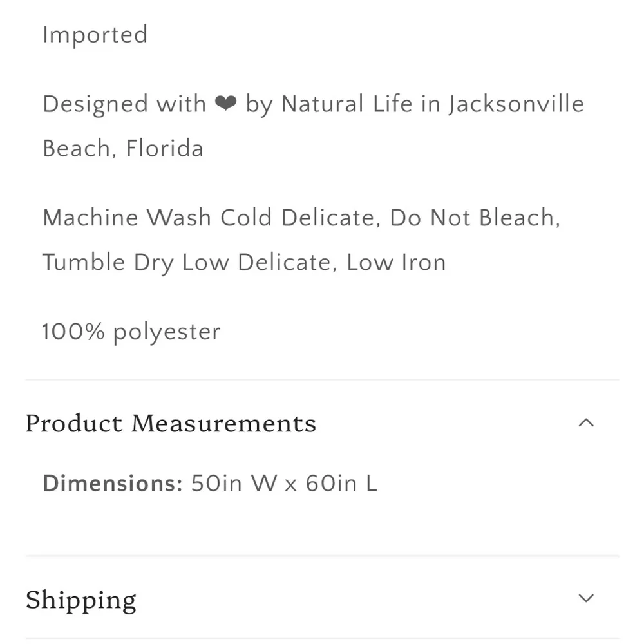
Task: Open the Shipping accordion heading
Action: [81, 600]
